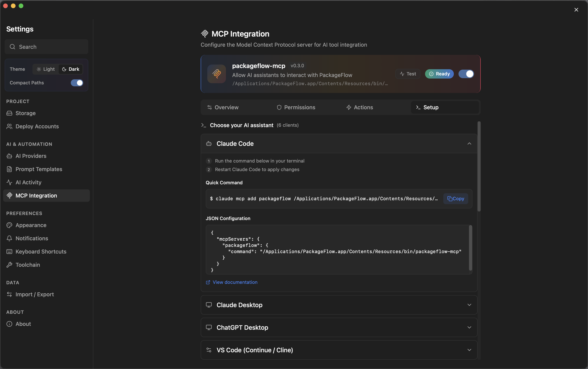Switch the theme to Light

pyautogui.click(x=45, y=69)
